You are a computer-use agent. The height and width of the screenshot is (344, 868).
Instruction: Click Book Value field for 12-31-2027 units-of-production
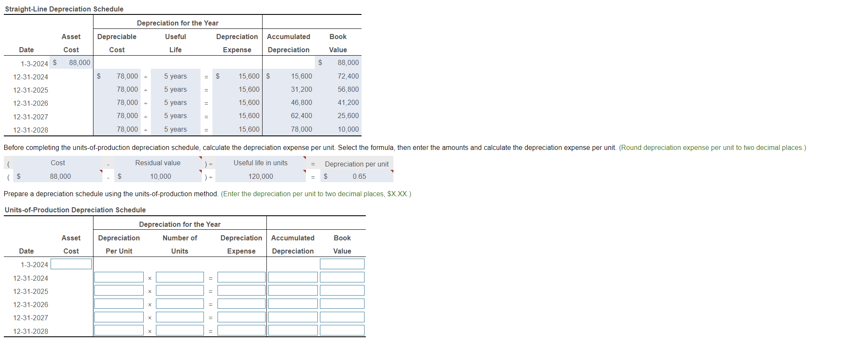tap(342, 317)
